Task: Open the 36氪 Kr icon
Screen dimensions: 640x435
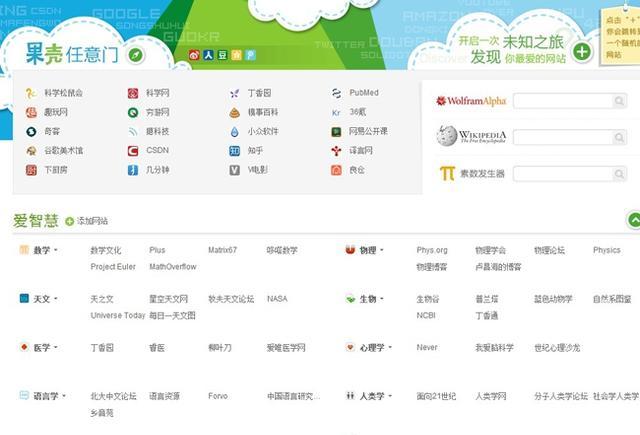Action: click(336, 112)
